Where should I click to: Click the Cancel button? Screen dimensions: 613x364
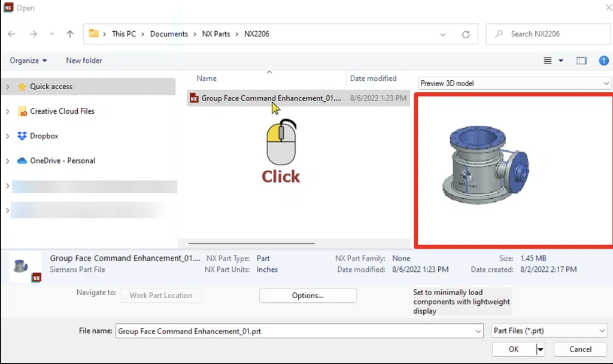(580, 349)
